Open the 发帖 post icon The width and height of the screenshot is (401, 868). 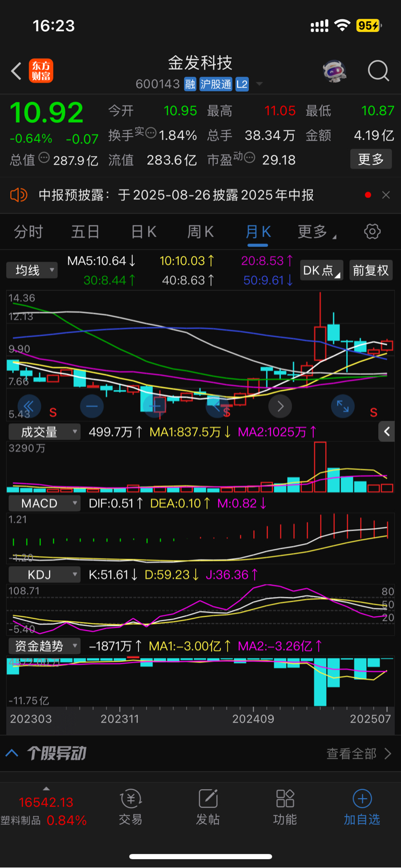point(208,806)
